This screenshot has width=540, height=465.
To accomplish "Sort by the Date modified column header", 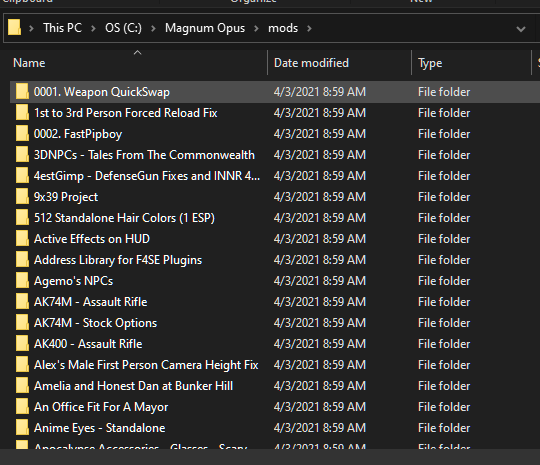I will click(311, 63).
